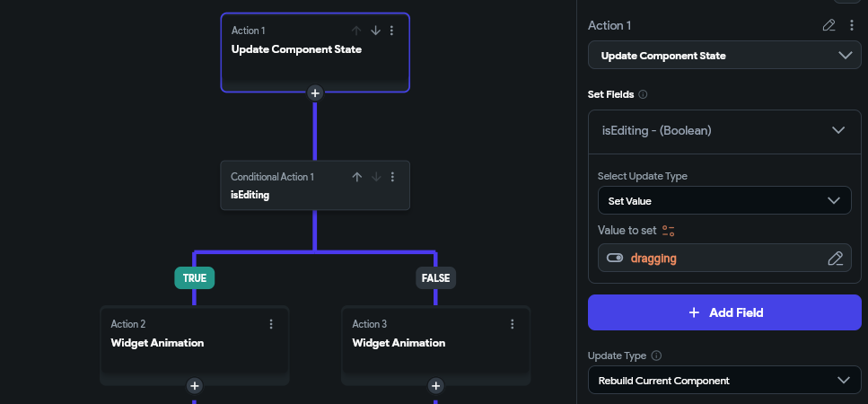Open Action 3 three-dot menu
The image size is (868, 404).
point(513,324)
